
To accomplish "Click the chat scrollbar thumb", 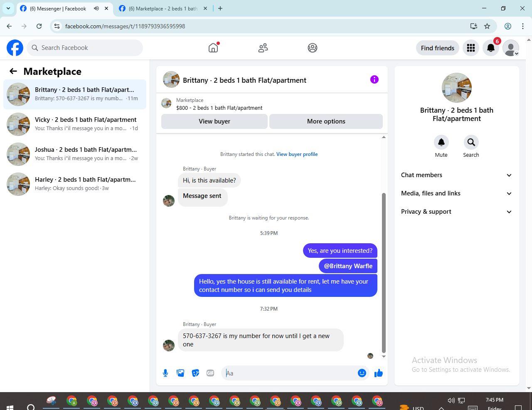I will tap(384, 272).
